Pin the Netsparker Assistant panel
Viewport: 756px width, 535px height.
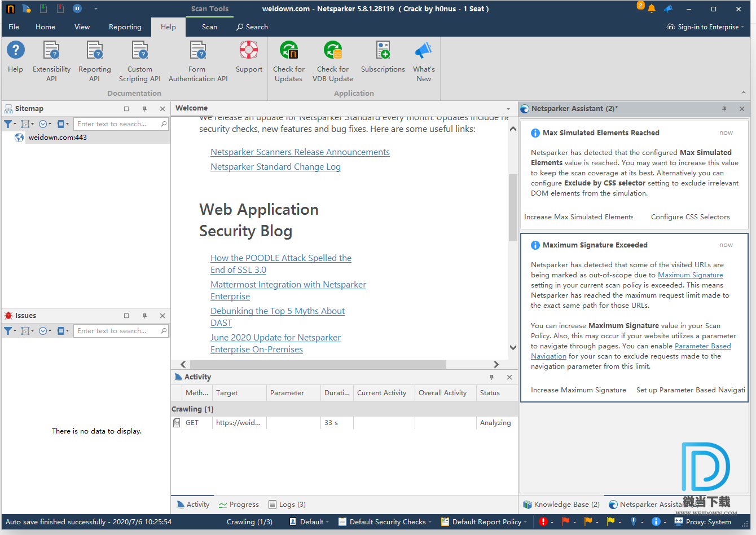tap(724, 109)
